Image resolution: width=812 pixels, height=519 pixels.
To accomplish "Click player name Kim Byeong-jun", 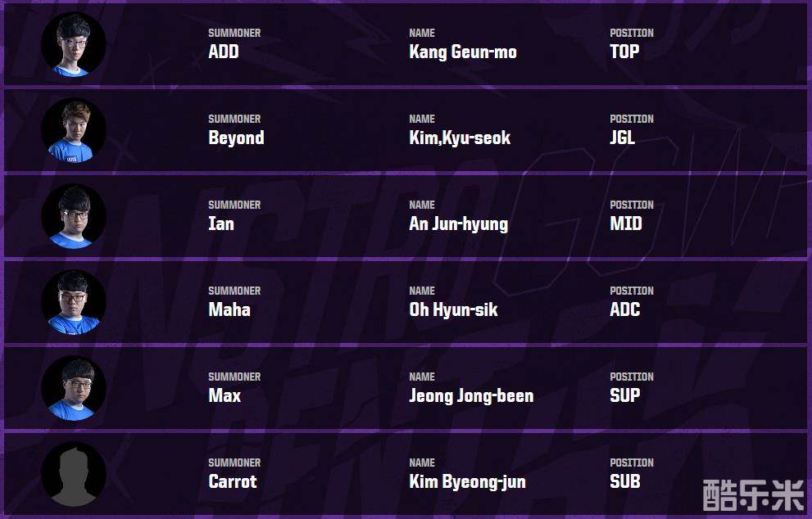I will click(x=467, y=482).
